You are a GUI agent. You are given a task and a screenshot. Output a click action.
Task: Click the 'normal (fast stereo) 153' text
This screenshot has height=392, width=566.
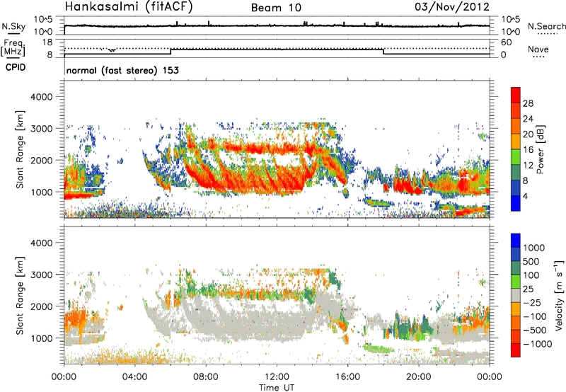(122, 70)
